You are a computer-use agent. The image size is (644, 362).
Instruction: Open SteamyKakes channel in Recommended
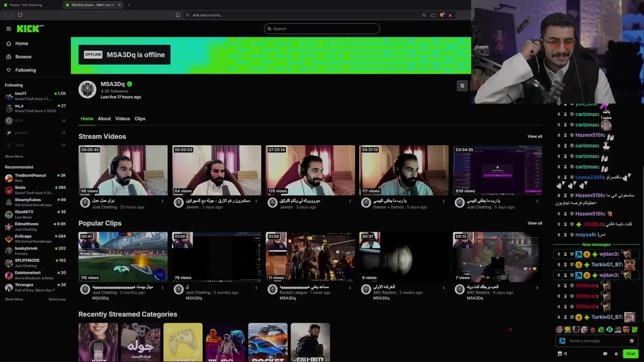(x=35, y=202)
